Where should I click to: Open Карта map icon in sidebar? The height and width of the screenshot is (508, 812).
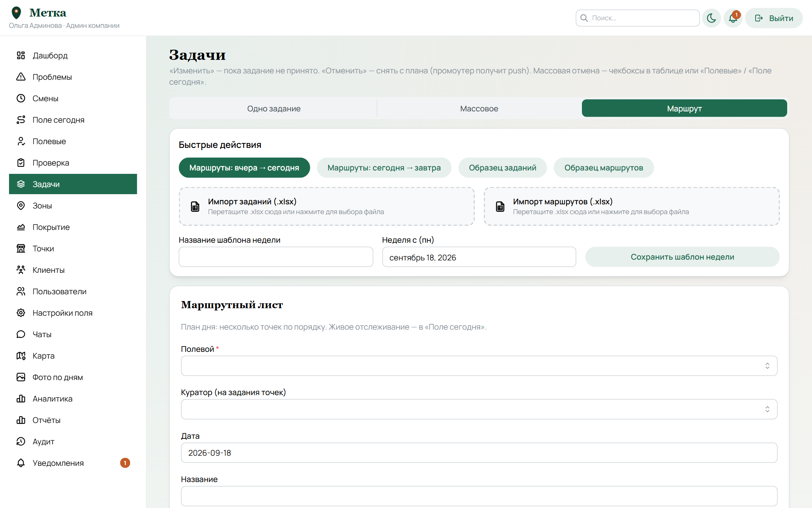point(21,356)
